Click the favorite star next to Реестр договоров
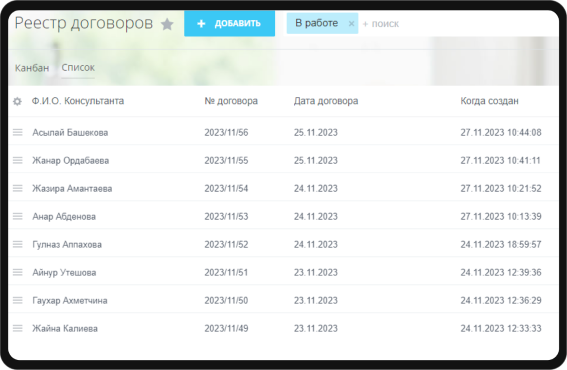The height and width of the screenshot is (370, 567). pyautogui.click(x=167, y=24)
